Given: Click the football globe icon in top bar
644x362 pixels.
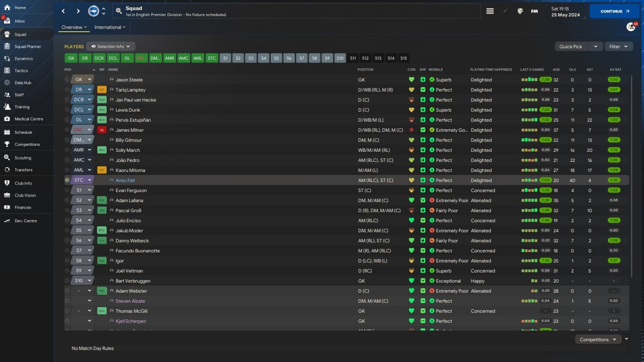Looking at the screenshot, I should coord(520,11).
